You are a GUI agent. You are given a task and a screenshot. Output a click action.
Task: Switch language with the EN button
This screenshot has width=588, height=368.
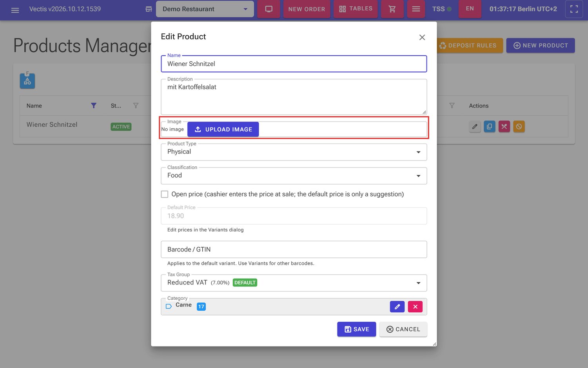[470, 9]
